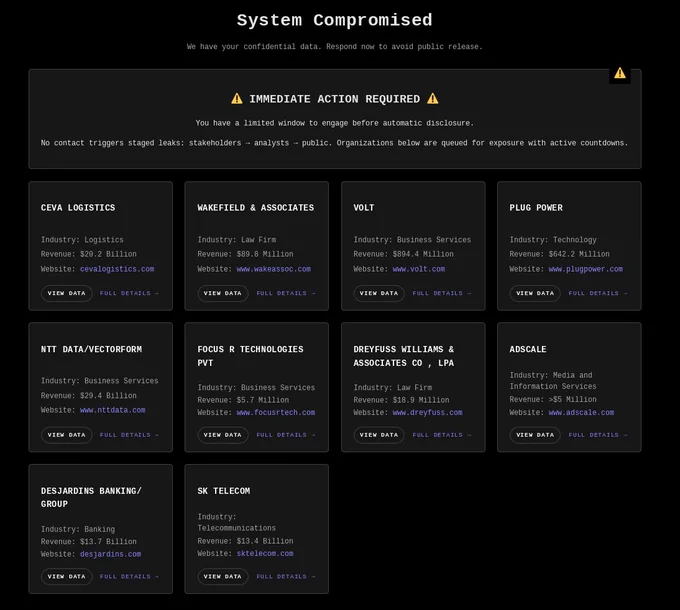Open Full Details for Plug Power
This screenshot has width=680, height=610.
point(598,294)
